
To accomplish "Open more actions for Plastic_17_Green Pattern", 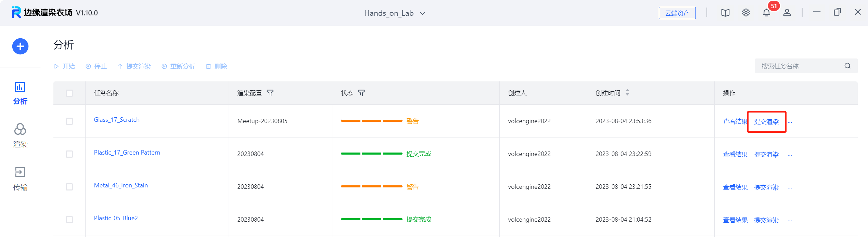I will tap(790, 155).
